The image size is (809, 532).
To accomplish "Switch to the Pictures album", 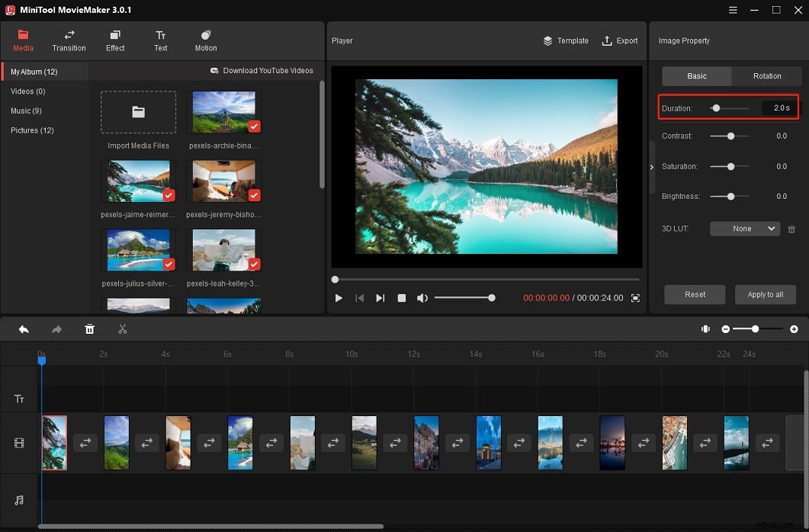I will [32, 130].
